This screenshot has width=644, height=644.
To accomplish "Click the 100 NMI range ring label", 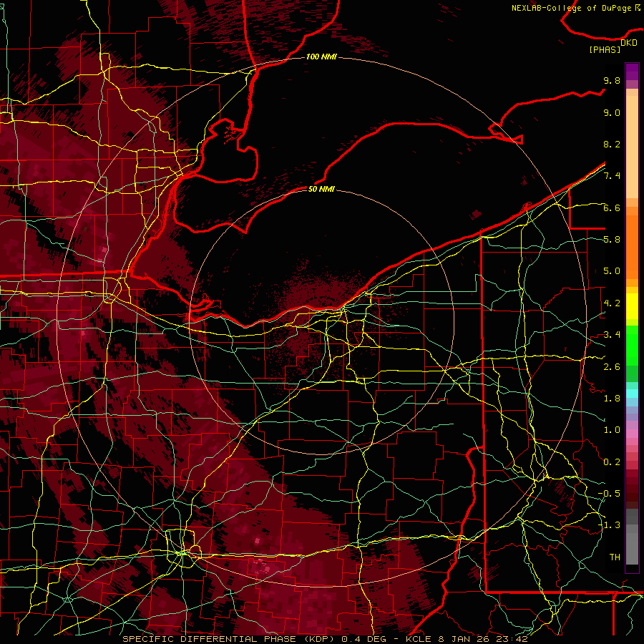I will click(x=321, y=57).
